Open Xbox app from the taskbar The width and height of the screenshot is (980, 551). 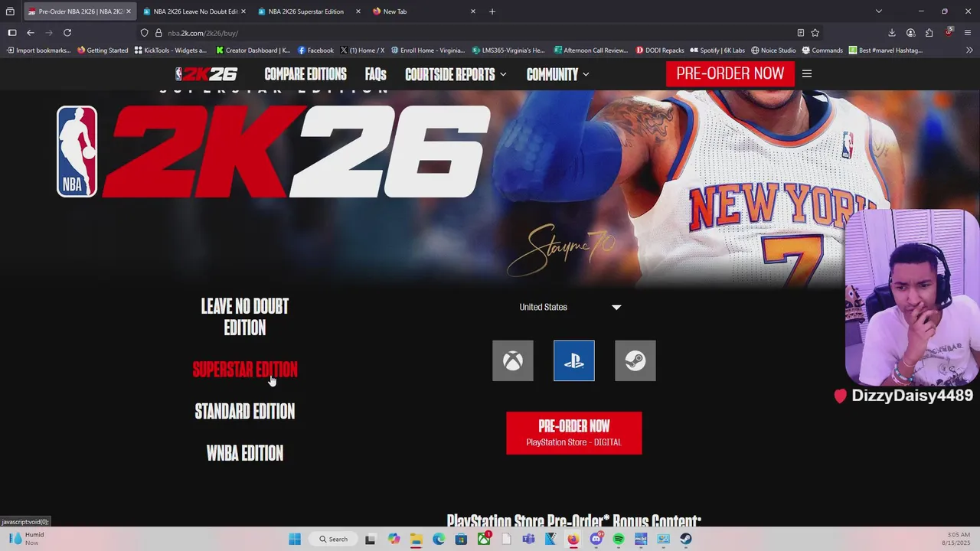tap(484, 539)
